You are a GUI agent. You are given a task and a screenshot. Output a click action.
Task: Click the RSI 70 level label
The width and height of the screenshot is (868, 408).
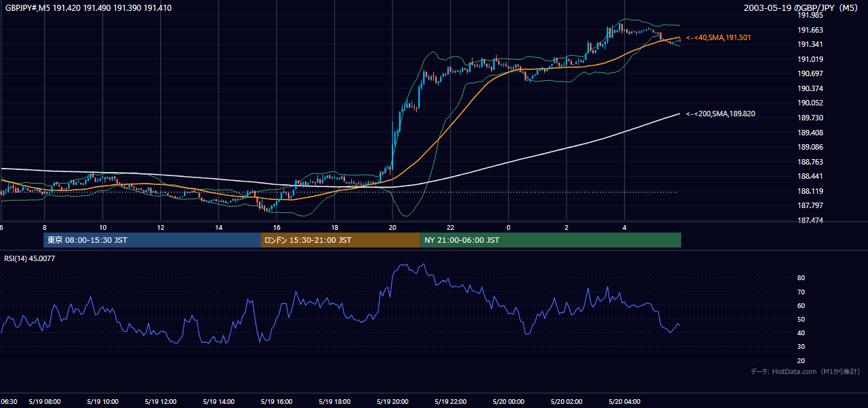tap(801, 292)
